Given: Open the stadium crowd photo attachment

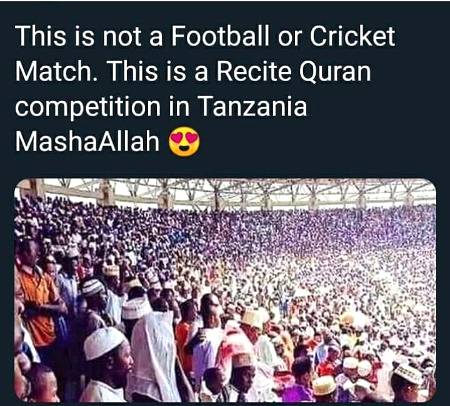Looking at the screenshot, I should tap(225, 290).
